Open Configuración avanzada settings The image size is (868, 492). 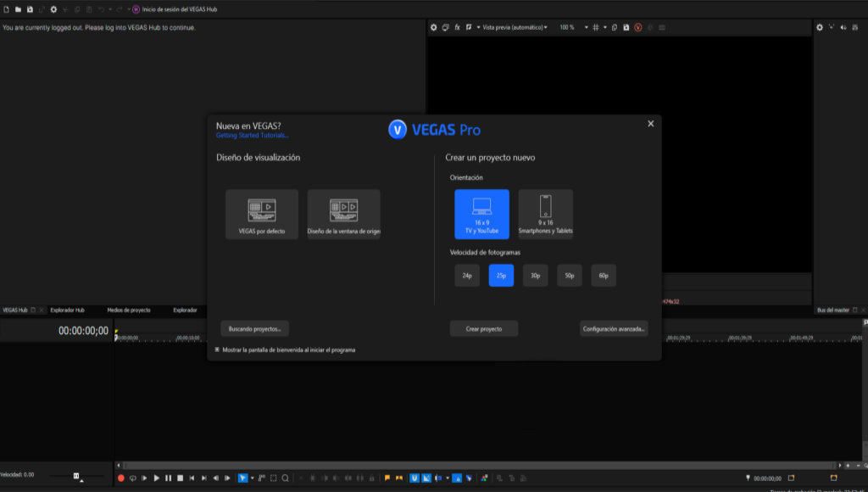[614, 328]
